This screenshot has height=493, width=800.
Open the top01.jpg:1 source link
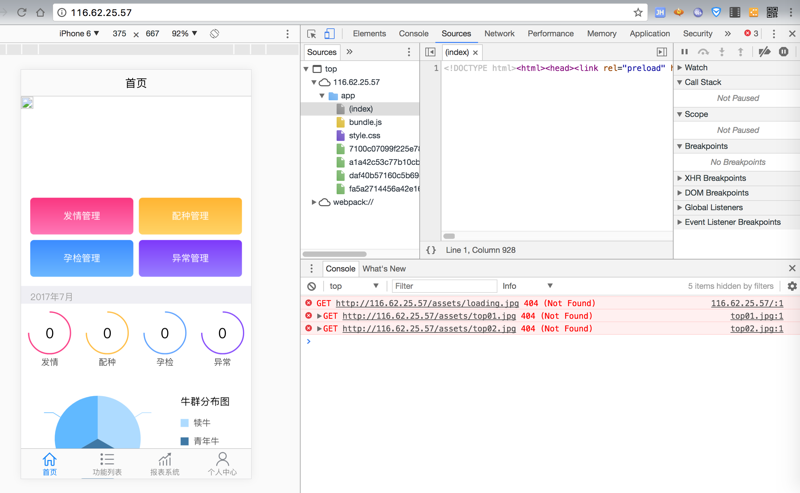[757, 316]
